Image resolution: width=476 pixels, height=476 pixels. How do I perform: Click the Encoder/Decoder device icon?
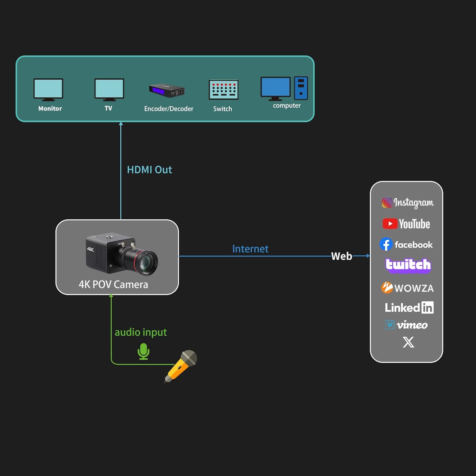click(x=167, y=90)
